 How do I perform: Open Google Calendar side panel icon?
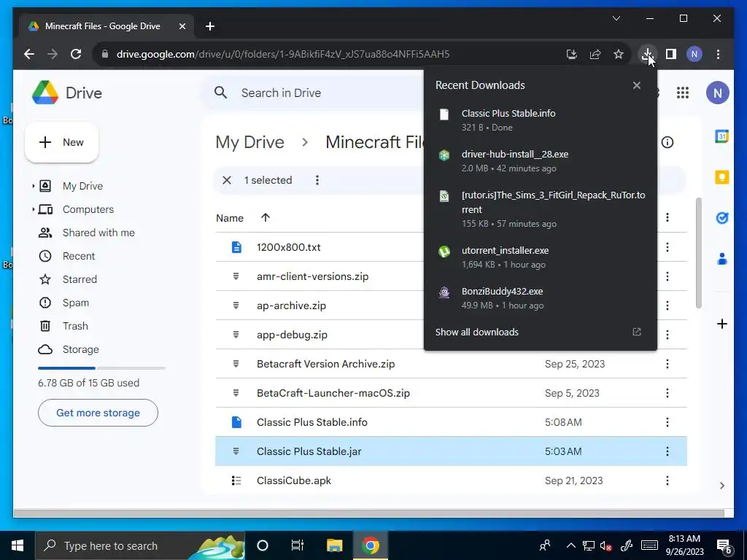(x=721, y=136)
